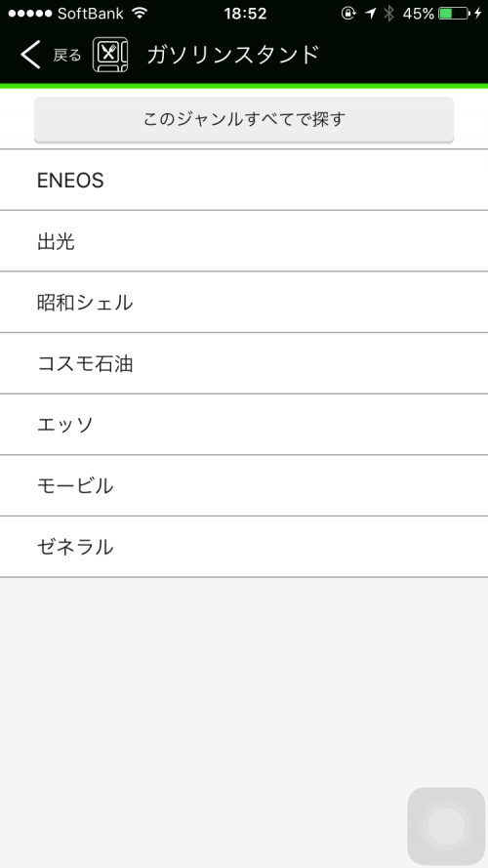This screenshot has height=868, width=488.
Task: Tap the AssistiveTouch floating button
Action: (x=446, y=826)
